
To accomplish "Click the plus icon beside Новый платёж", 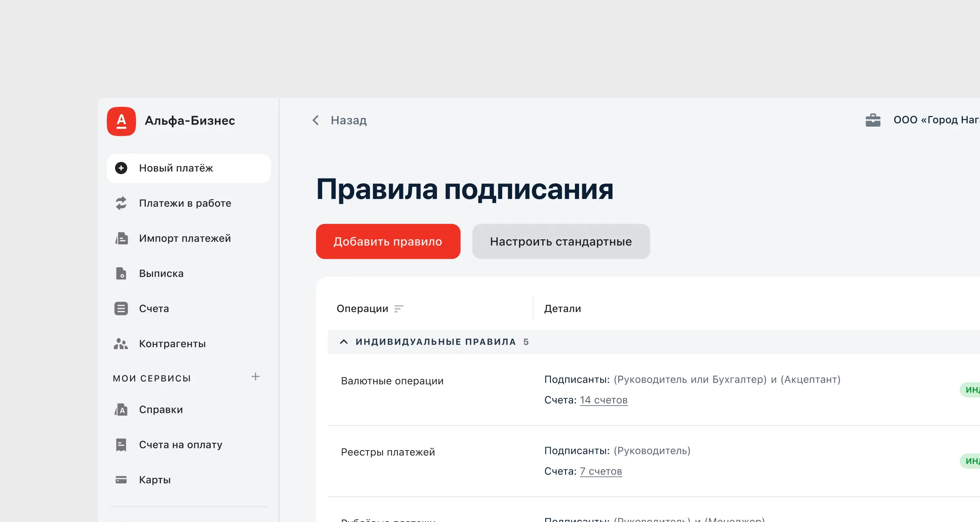I will 121,168.
